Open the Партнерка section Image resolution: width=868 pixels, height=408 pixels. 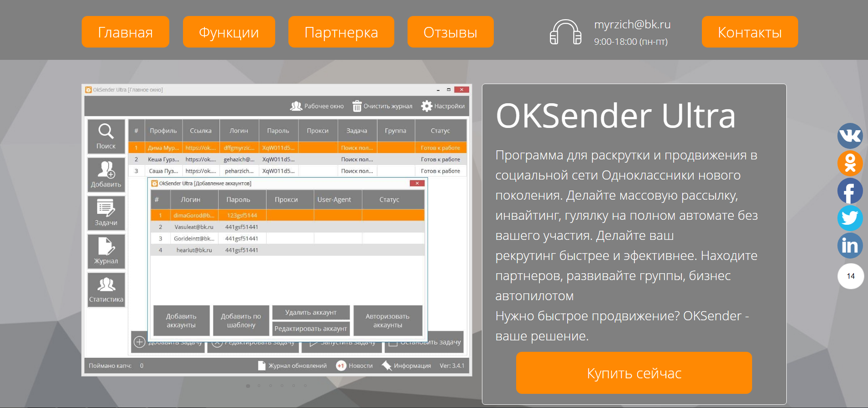point(341,32)
